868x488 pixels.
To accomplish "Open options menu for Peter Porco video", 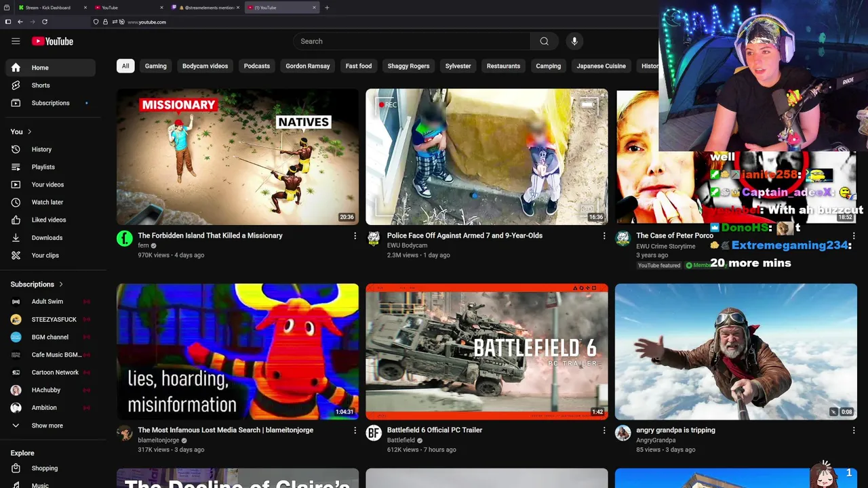I will pyautogui.click(x=853, y=236).
